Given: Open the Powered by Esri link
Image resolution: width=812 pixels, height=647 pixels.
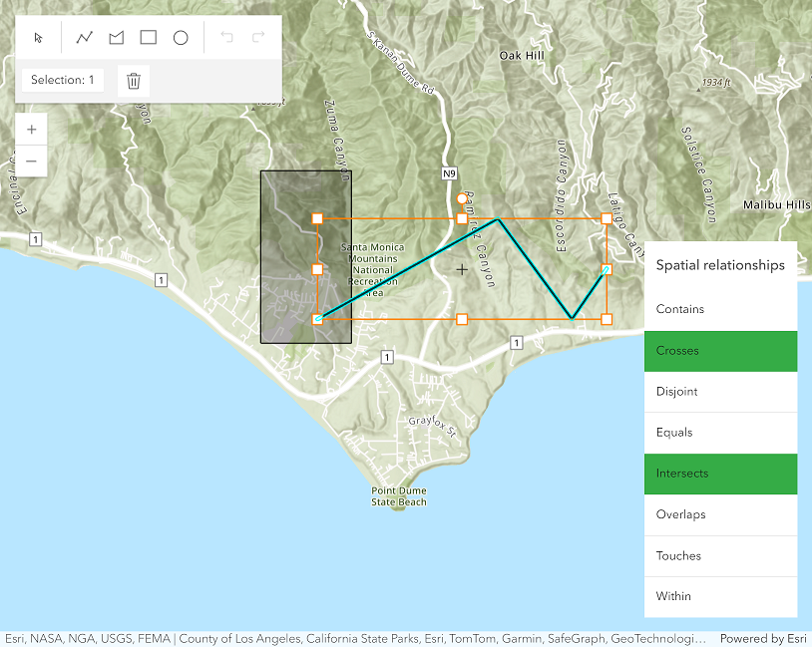Looking at the screenshot, I should pos(761,639).
